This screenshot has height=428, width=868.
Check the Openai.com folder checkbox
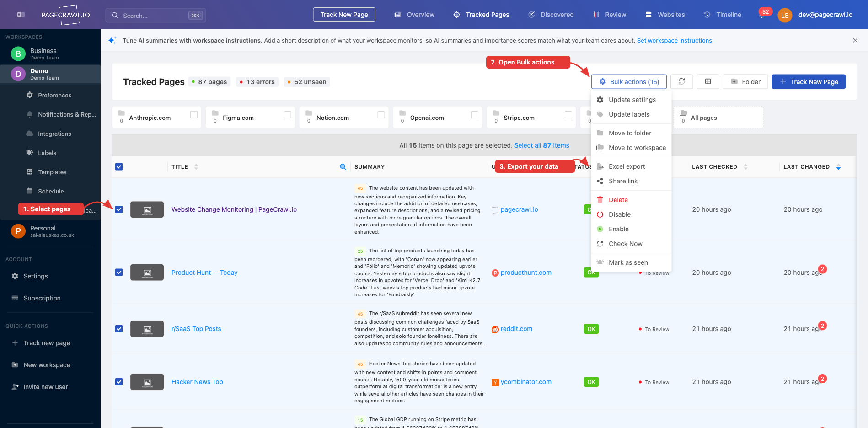475,115
